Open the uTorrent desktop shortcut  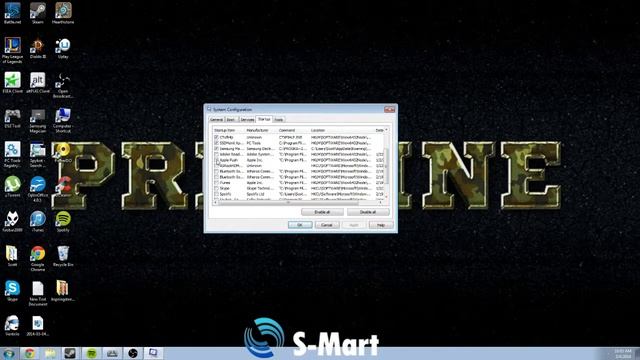pos(12,187)
